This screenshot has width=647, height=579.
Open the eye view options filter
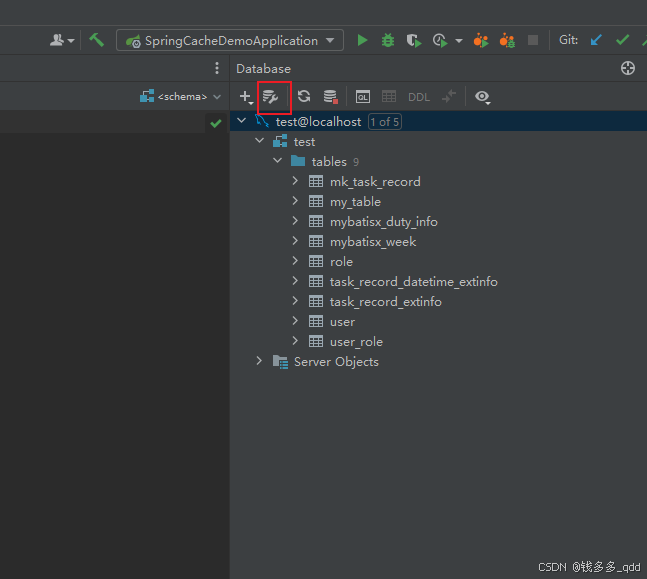coord(482,97)
